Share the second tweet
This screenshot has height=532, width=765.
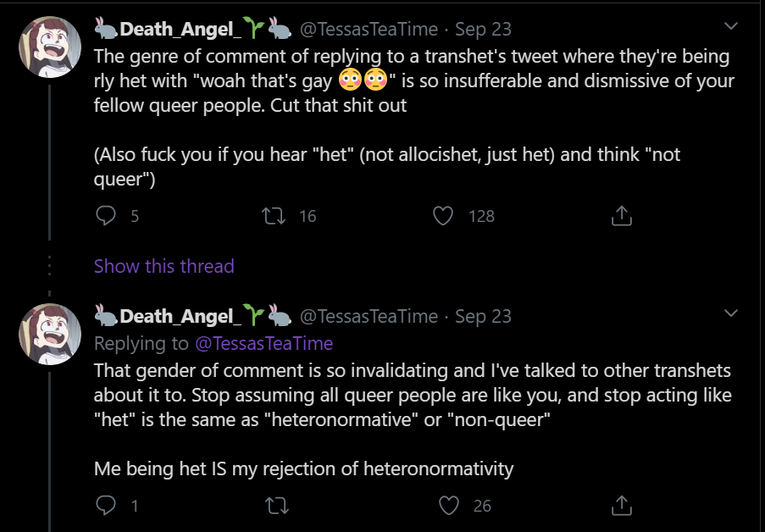621,506
